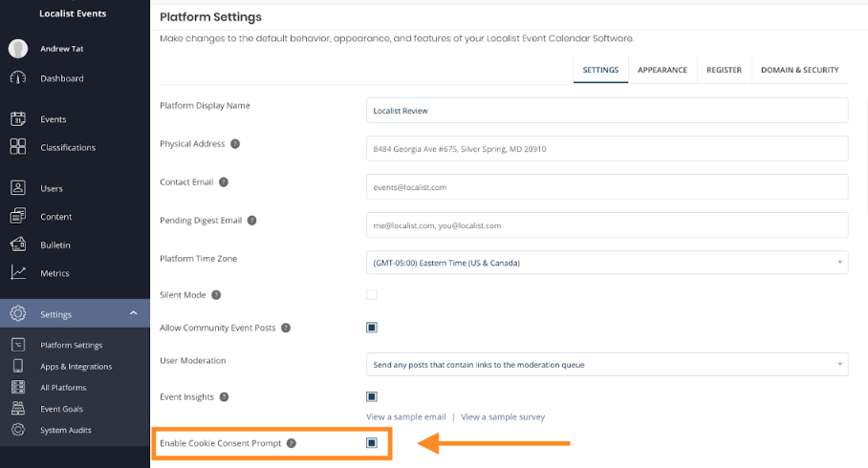Open the Domain & Security tab

pos(799,70)
